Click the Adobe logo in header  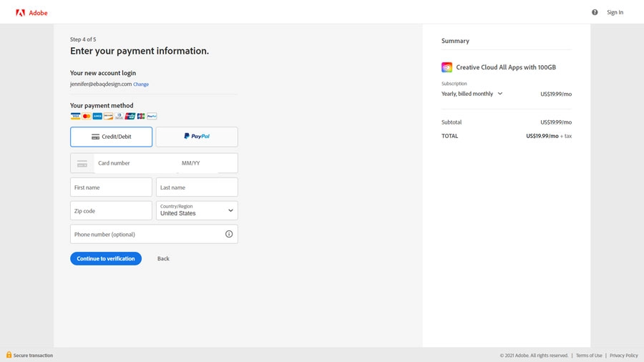tap(31, 13)
